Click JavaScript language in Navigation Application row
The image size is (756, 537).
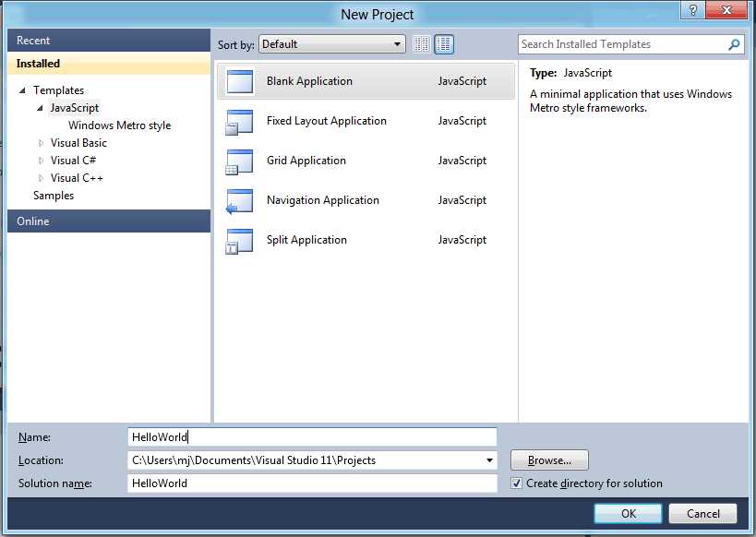pyautogui.click(x=462, y=200)
